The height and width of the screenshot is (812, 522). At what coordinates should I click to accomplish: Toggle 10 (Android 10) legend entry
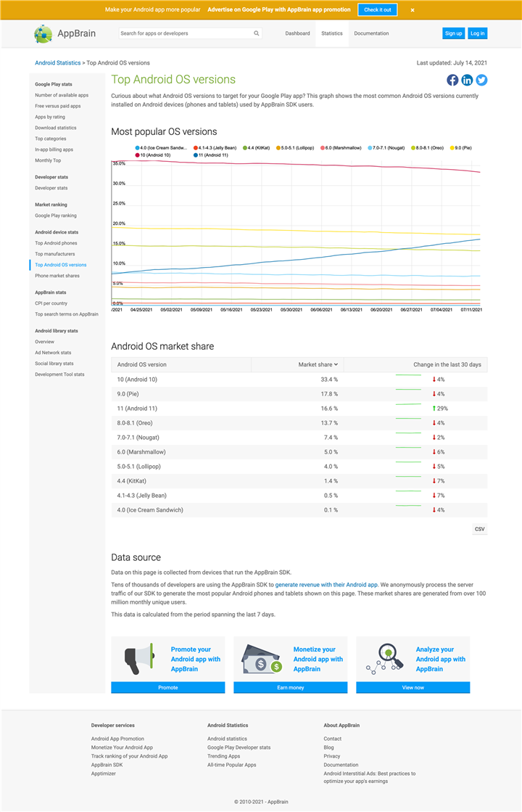[x=153, y=155]
